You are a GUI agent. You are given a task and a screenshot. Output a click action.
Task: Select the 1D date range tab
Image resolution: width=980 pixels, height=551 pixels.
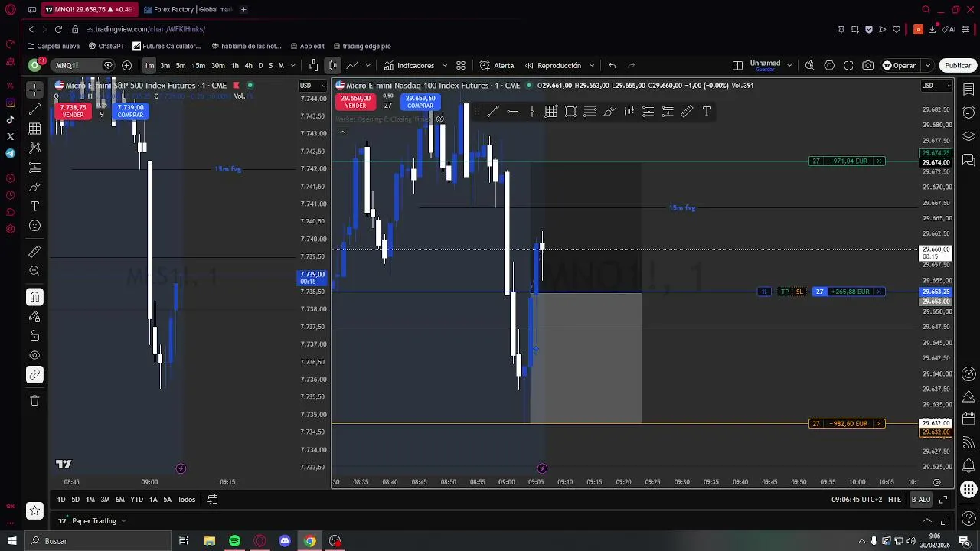pyautogui.click(x=60, y=500)
